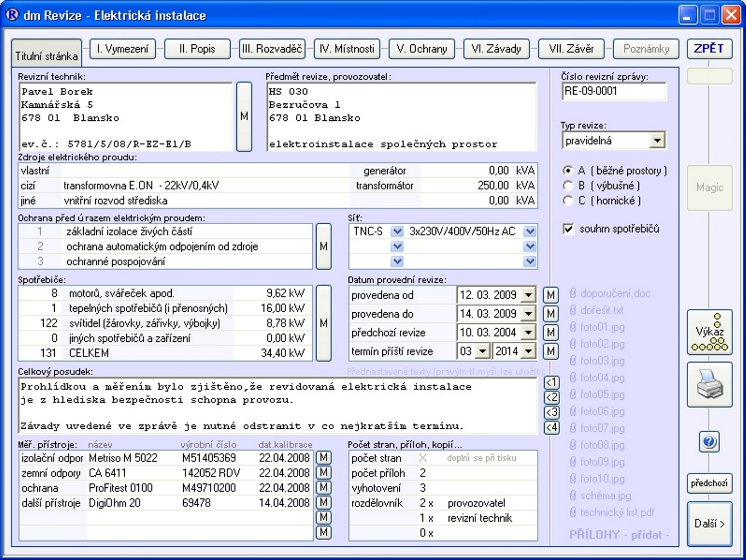Select radio option B (výbušné)
Image resolution: width=746 pixels, height=560 pixels.
[x=568, y=186]
